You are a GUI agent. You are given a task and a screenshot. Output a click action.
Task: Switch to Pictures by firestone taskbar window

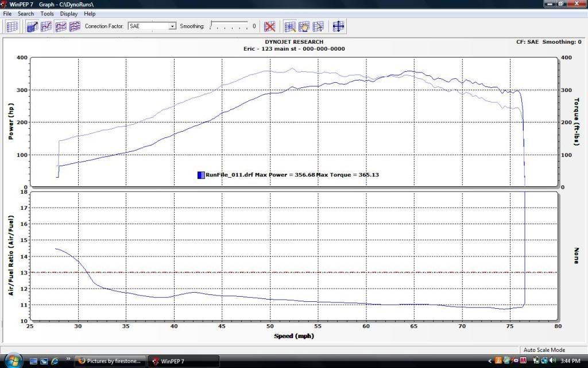110,361
